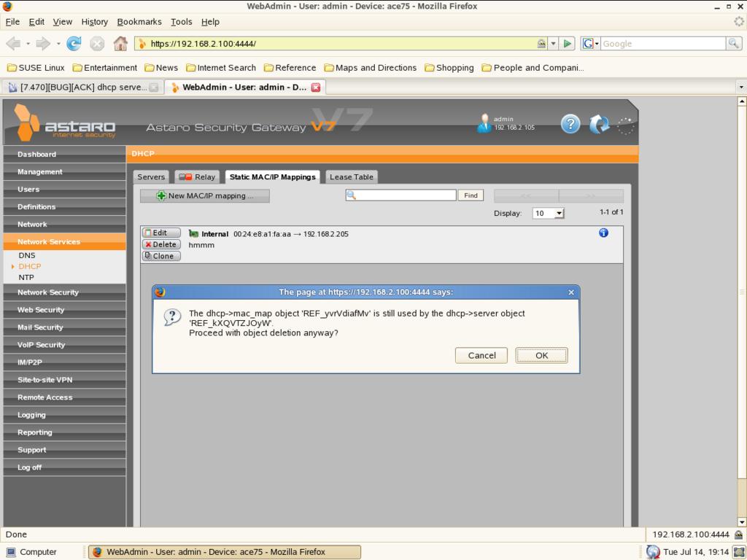Open the Maps and Directions bookmark folder

tap(370, 68)
